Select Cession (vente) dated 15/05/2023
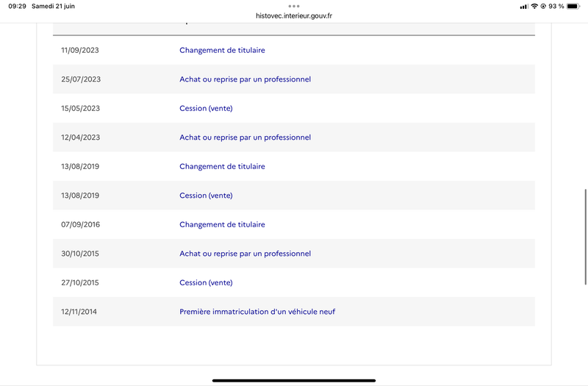588x386 pixels. (x=206, y=108)
